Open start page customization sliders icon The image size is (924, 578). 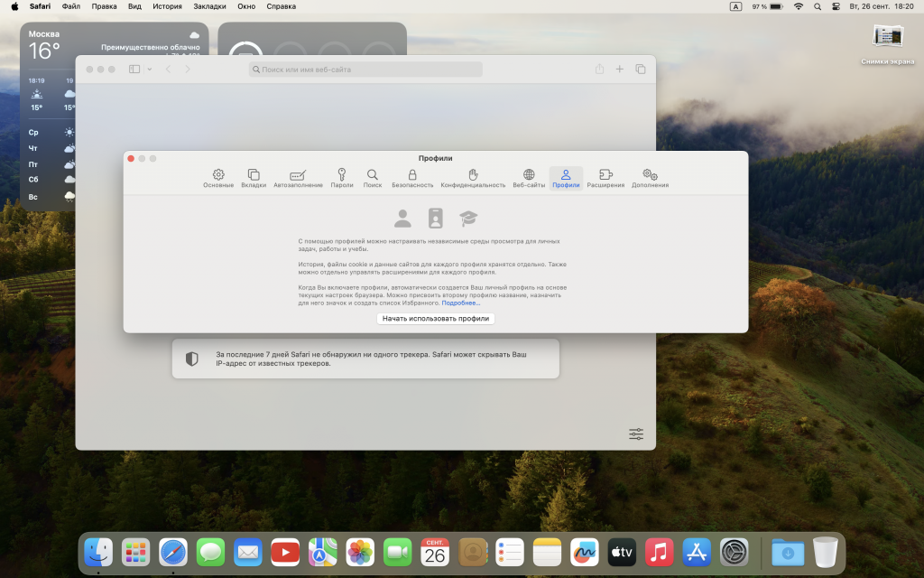pos(636,434)
